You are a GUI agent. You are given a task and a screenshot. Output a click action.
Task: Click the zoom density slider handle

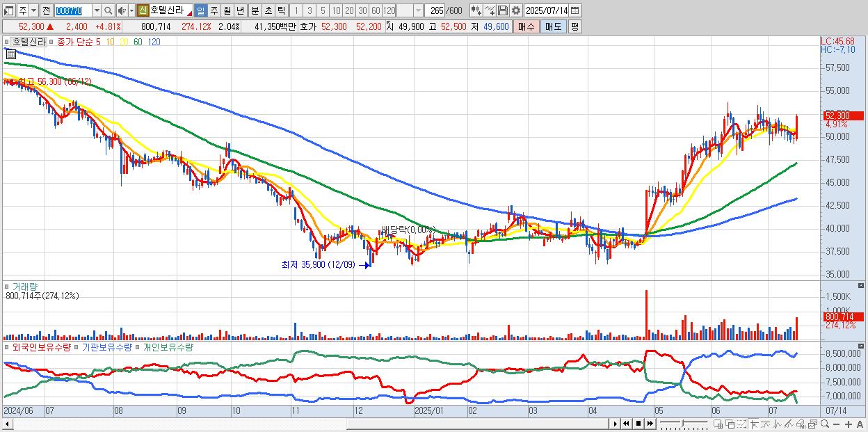682,423
